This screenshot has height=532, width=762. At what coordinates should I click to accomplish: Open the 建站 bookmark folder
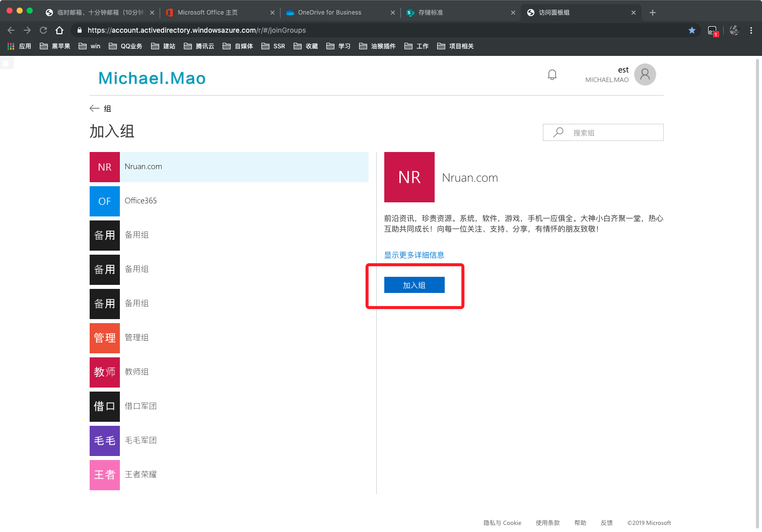[x=163, y=46]
